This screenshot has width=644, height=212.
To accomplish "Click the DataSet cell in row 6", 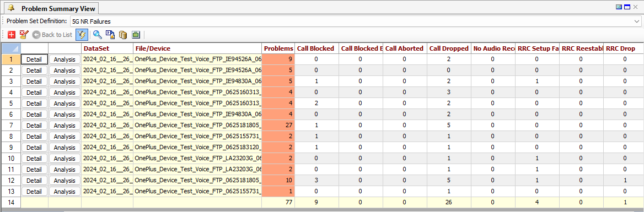I will pos(107,115).
